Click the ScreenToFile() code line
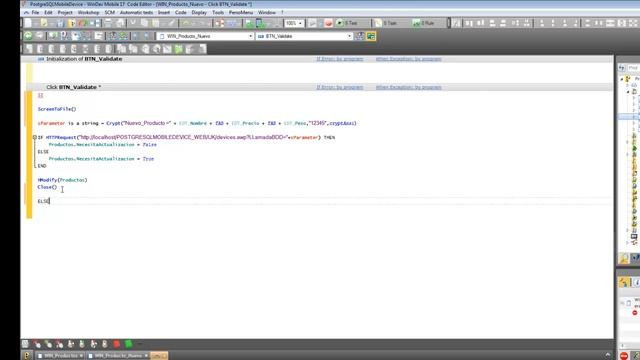Image resolution: width=640 pixels, height=360 pixels. coord(57,109)
